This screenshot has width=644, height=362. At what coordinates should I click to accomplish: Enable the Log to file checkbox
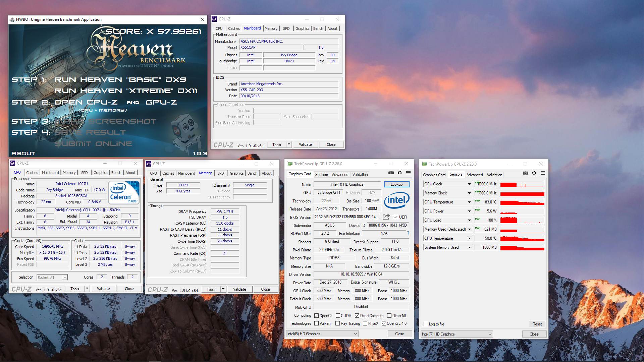pyautogui.click(x=426, y=324)
